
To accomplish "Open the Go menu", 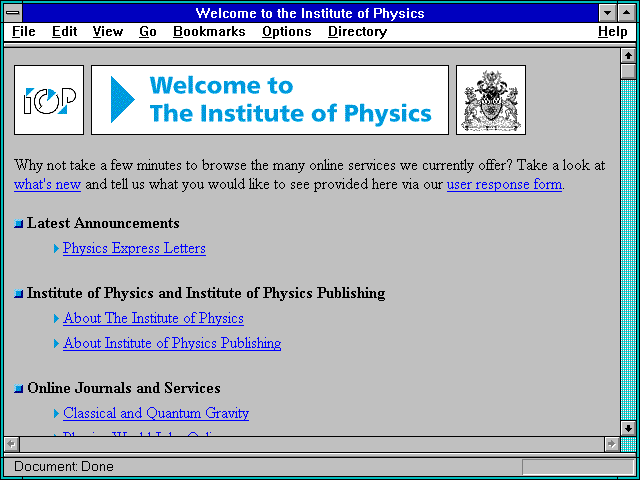I will tap(148, 31).
